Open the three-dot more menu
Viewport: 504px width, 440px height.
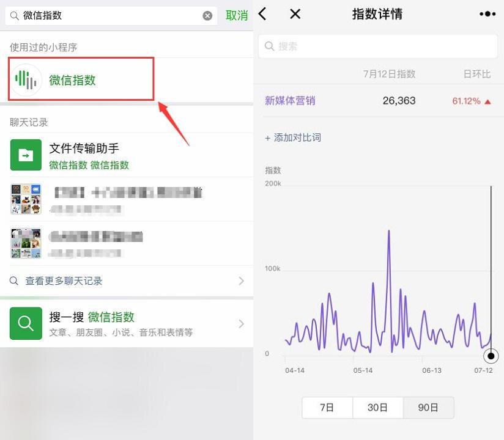487,14
